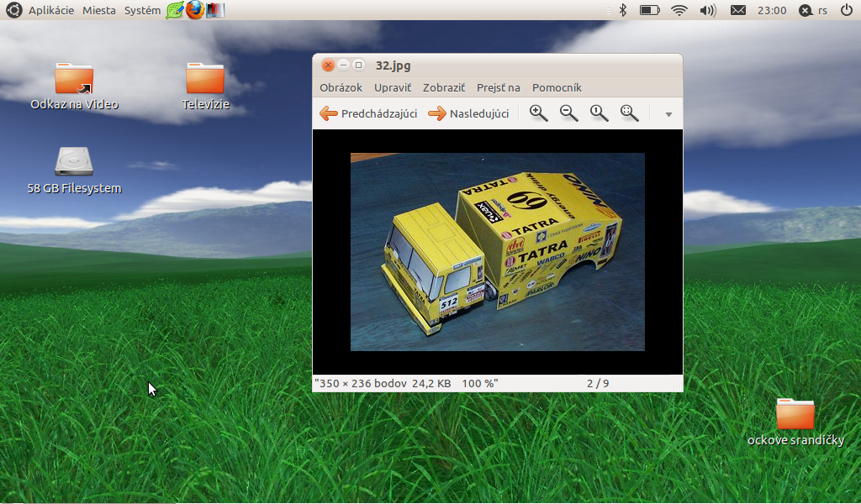The height and width of the screenshot is (504, 861).
Task: Open the Obrázok menu
Action: click(x=341, y=87)
